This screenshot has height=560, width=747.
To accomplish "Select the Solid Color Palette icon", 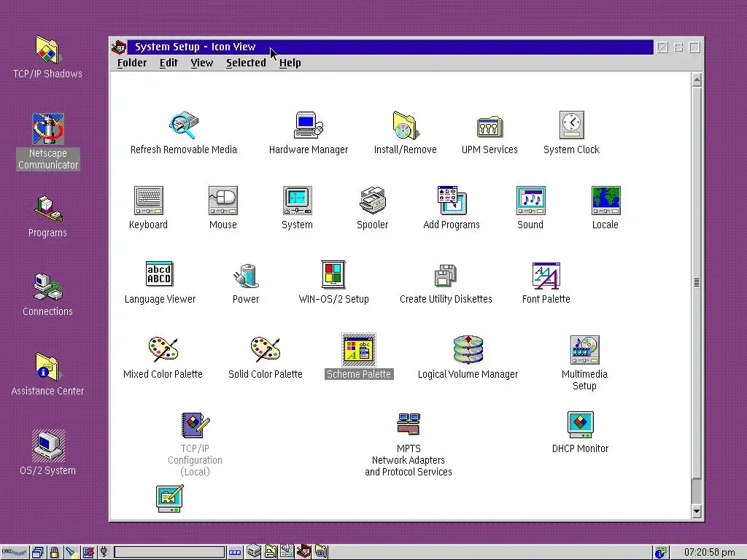I will pyautogui.click(x=266, y=349).
